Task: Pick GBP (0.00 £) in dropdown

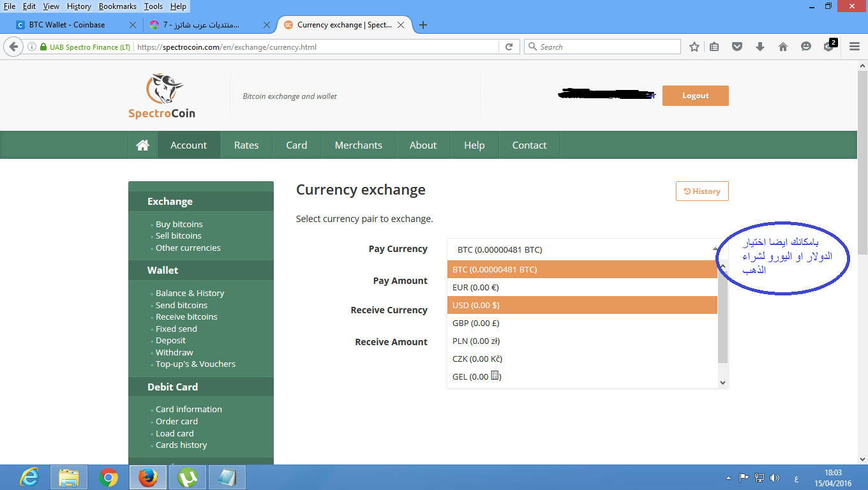Action: (582, 323)
